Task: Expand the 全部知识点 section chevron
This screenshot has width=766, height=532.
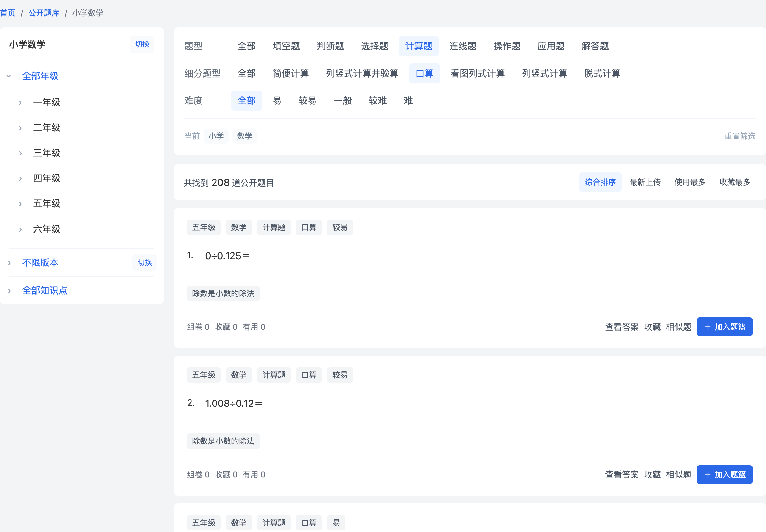Action: pos(9,291)
